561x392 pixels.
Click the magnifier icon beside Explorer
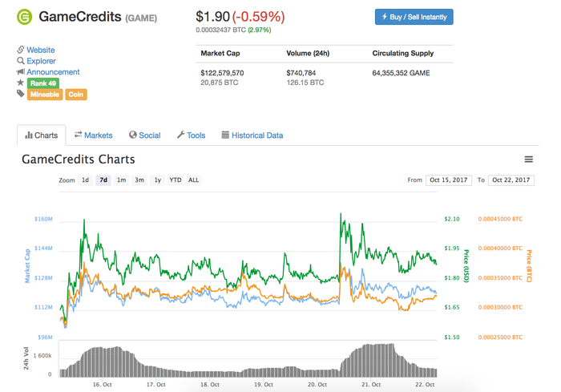(21, 60)
